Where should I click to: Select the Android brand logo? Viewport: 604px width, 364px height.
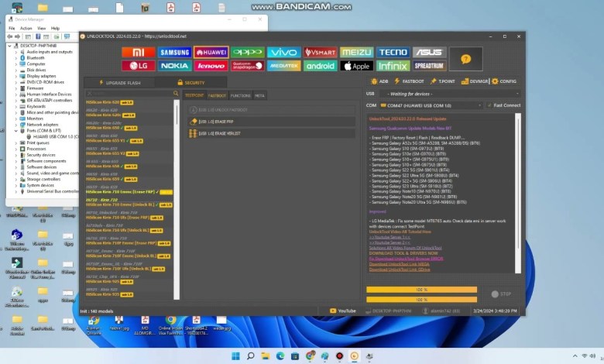point(320,66)
